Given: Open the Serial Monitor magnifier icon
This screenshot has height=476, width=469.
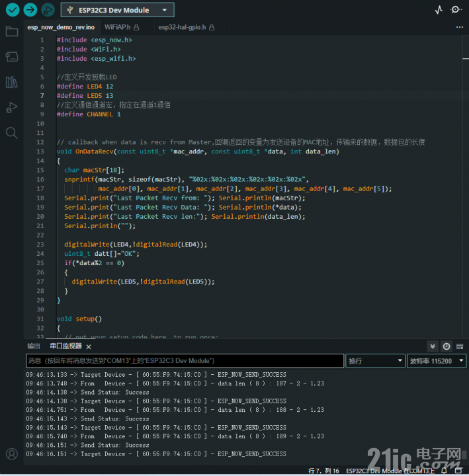Looking at the screenshot, I should (456, 10).
